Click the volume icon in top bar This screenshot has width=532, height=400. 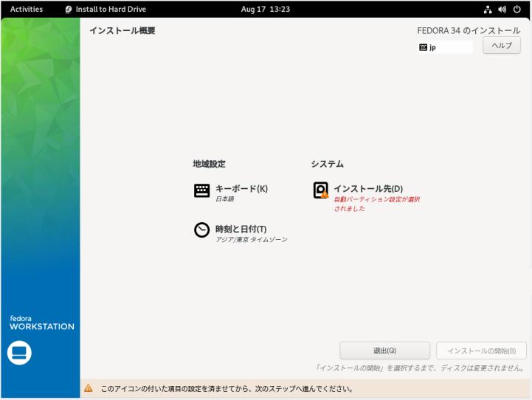(x=502, y=9)
